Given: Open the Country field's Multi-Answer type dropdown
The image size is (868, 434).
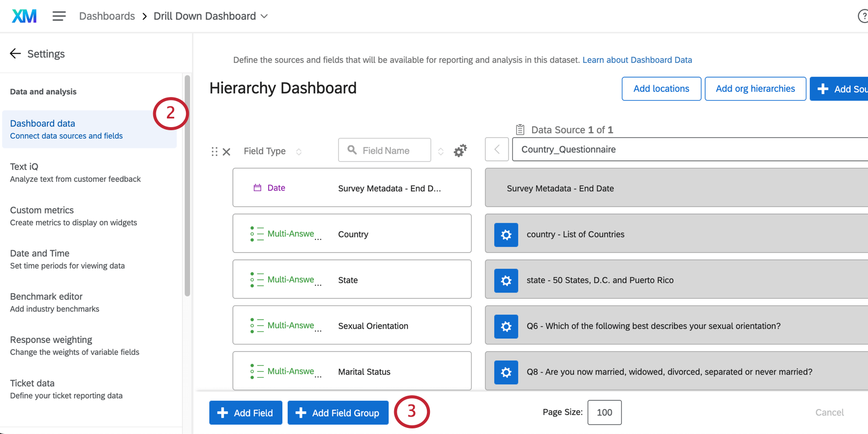Looking at the screenshot, I should pos(286,234).
